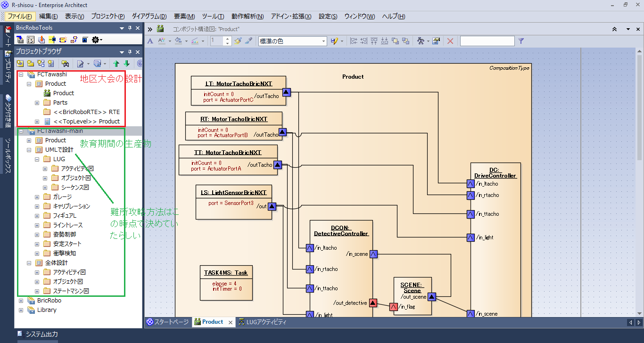
Task: Open the ファイル(F) menu
Action: 20,16
